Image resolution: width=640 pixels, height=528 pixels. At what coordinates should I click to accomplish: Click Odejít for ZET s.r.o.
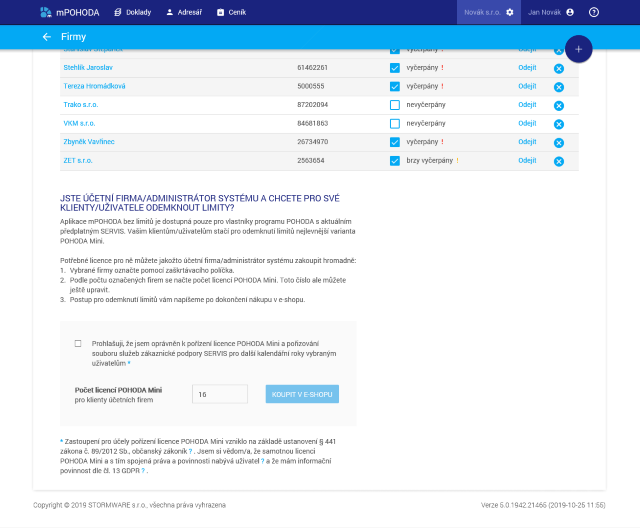tap(527, 160)
